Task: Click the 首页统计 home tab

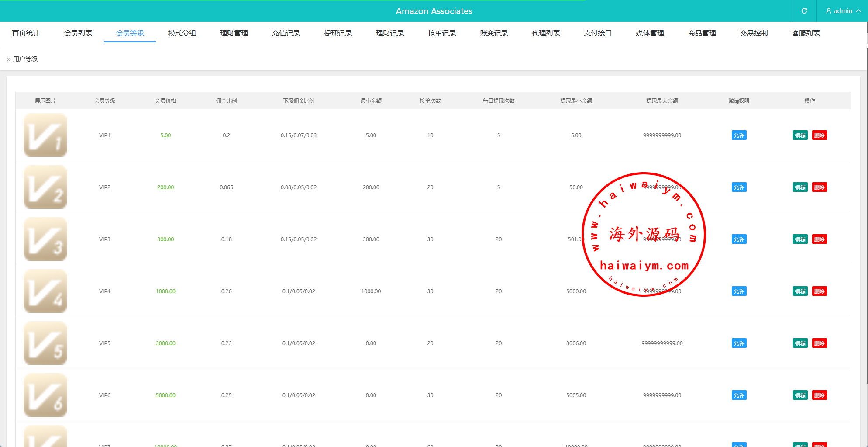Action: pos(26,33)
